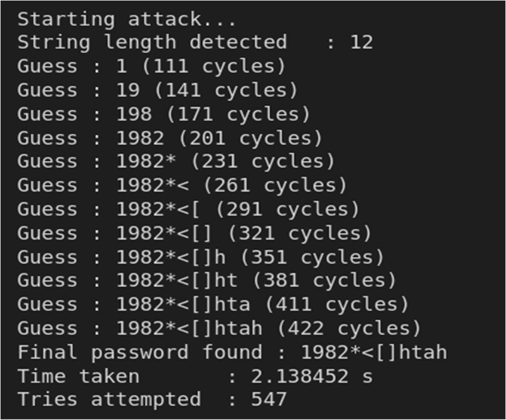The height and width of the screenshot is (420, 506).
Task: Click the time value 2.138452 s
Action: pyautogui.click(x=311, y=376)
